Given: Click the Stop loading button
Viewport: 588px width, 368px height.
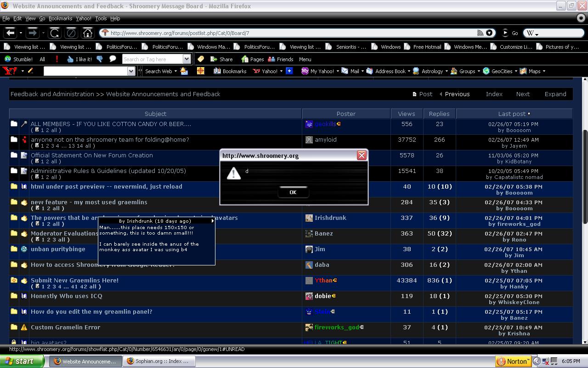Looking at the screenshot, I should (x=71, y=33).
